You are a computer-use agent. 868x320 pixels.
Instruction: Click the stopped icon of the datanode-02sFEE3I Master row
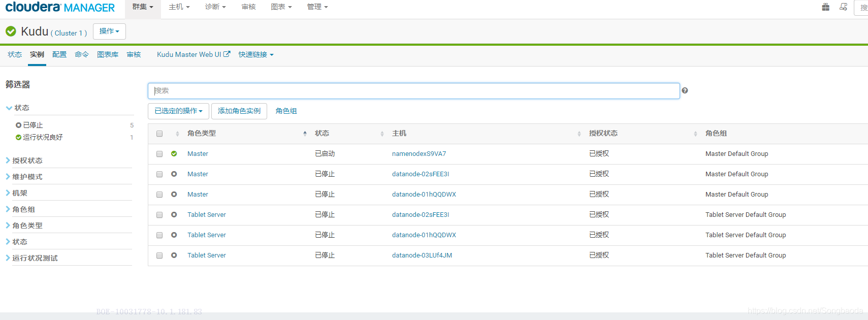tap(174, 174)
